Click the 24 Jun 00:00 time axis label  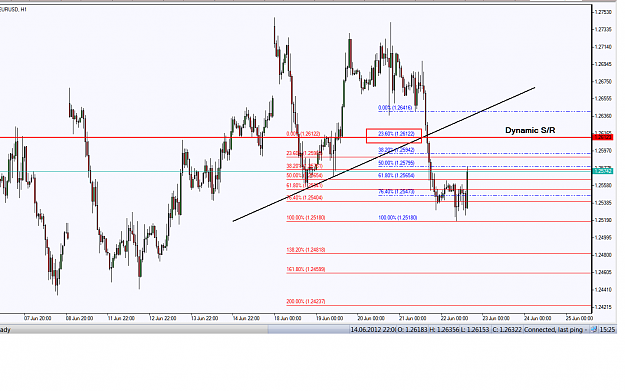[537, 318]
